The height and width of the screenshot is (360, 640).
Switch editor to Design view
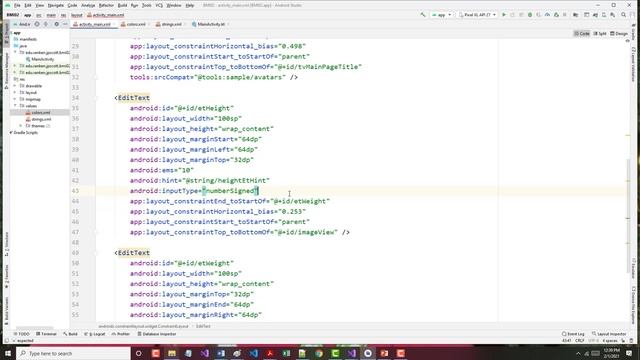coord(619,33)
